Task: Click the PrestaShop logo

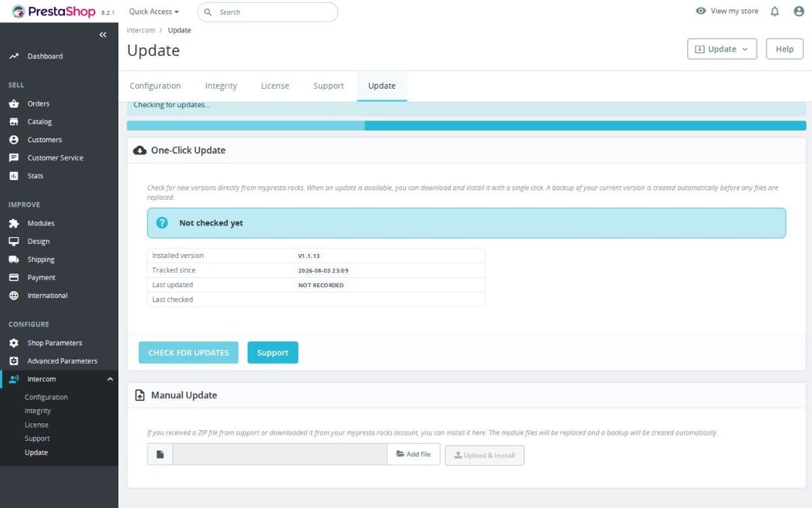Action: coord(53,12)
